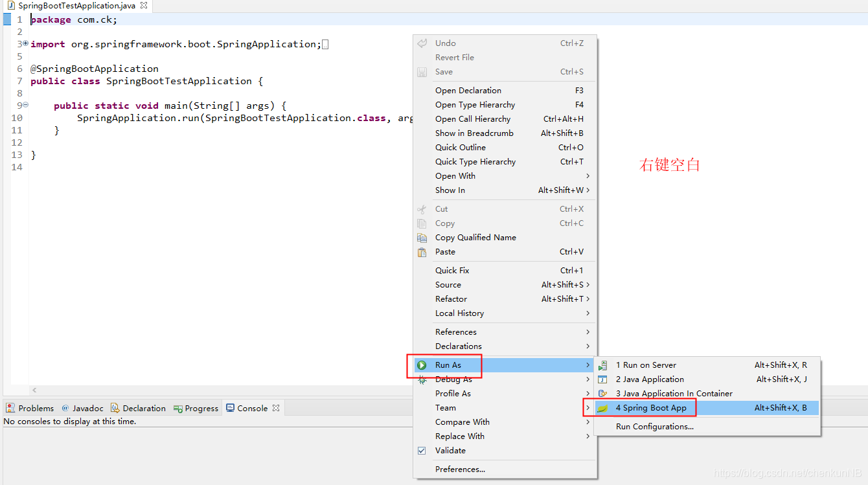This screenshot has width=868, height=485.
Task: Click the Declaration view icon
Action: click(x=115, y=408)
